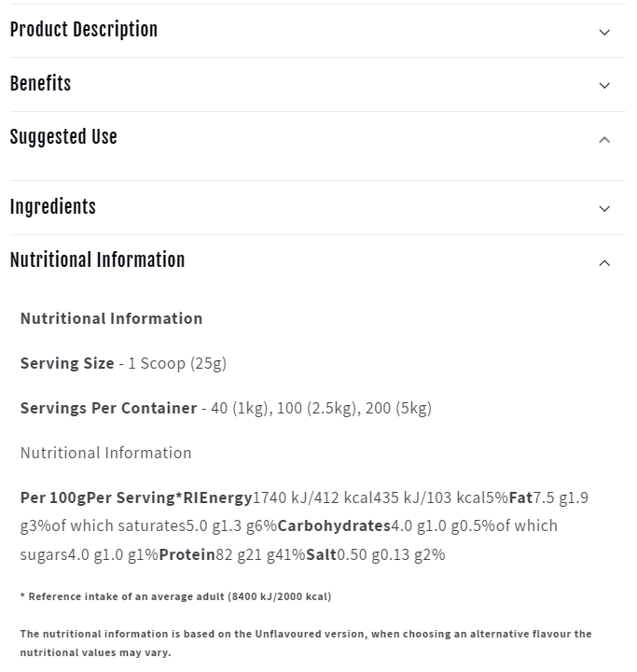Click the up chevron beside Suggested Use

pyautogui.click(x=604, y=140)
